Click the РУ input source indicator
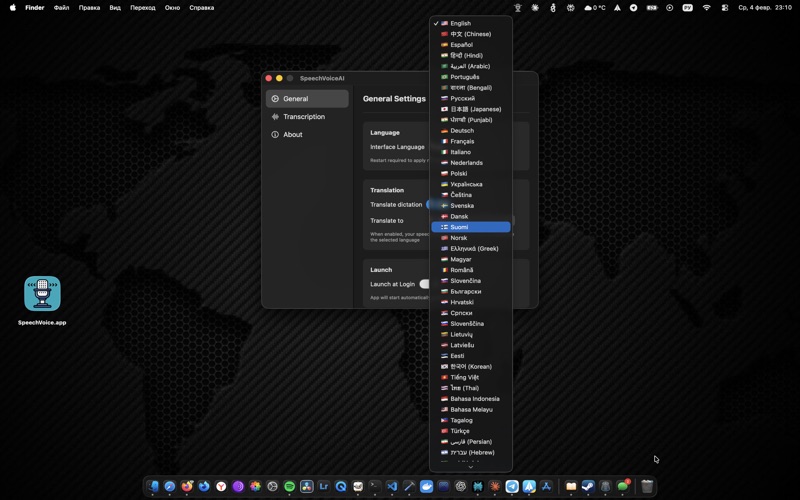The width and height of the screenshot is (800, 500). [687, 8]
